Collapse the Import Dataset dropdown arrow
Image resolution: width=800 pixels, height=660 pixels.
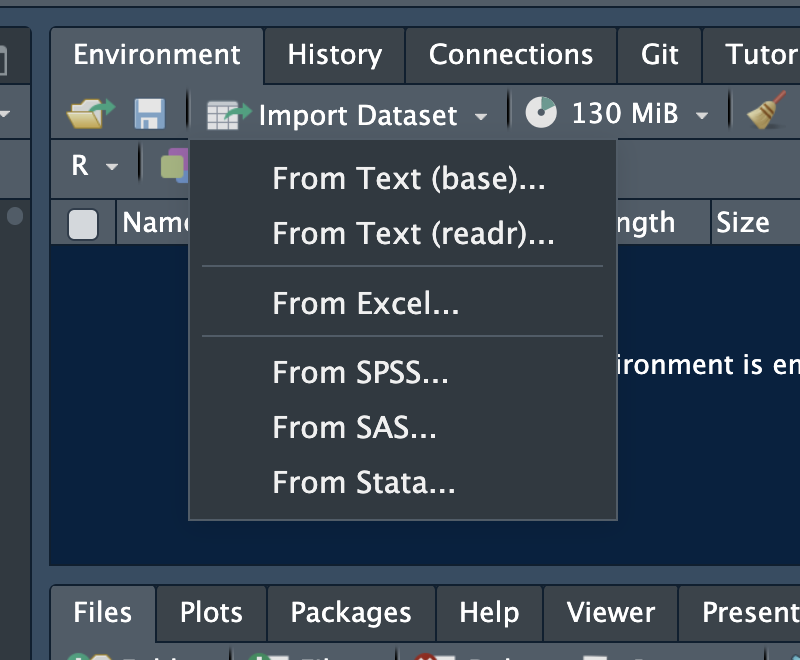coord(482,116)
